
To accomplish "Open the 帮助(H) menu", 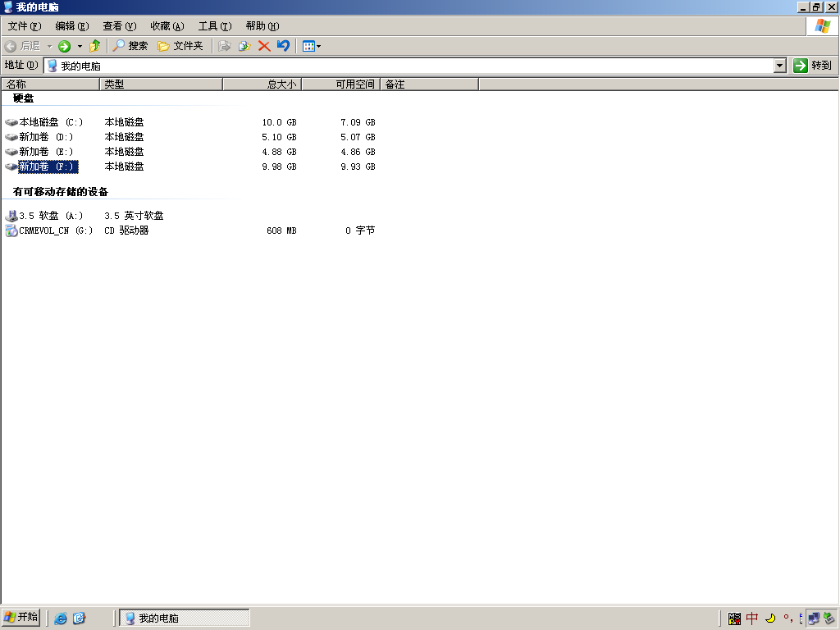I will (262, 26).
